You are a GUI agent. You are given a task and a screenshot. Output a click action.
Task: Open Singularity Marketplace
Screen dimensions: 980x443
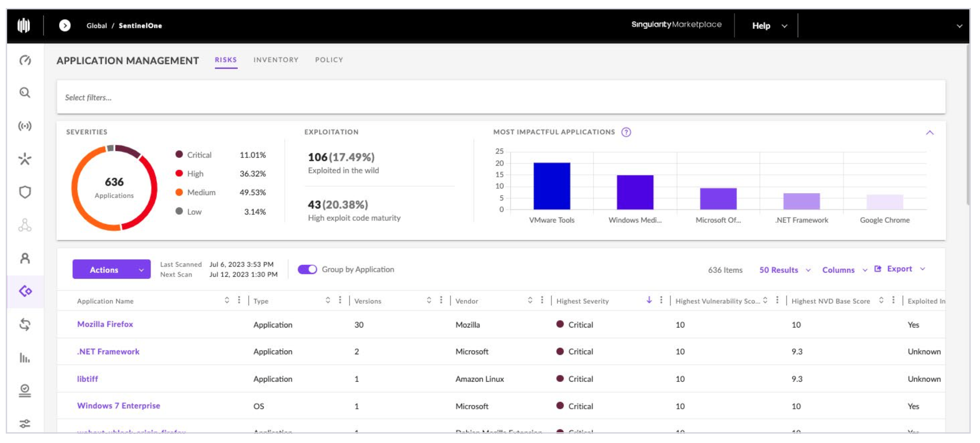pos(676,24)
